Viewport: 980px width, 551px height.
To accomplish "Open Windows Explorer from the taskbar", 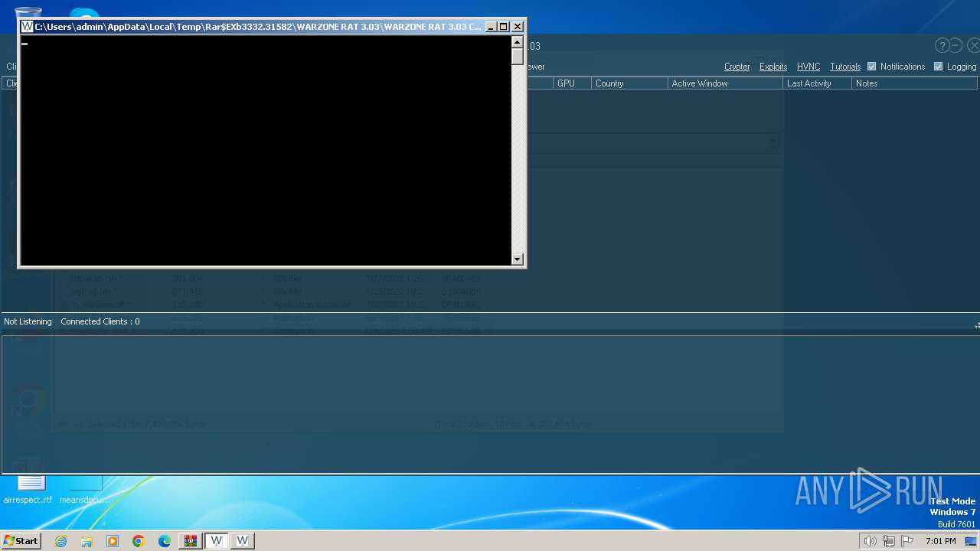I will (x=87, y=541).
